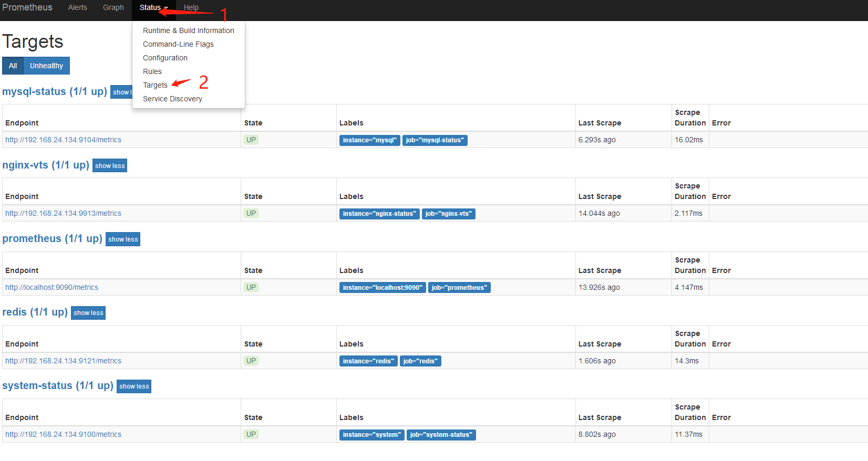Image resolution: width=868 pixels, height=461 pixels.
Task: Click label instance="localhost:9090"
Action: (383, 288)
